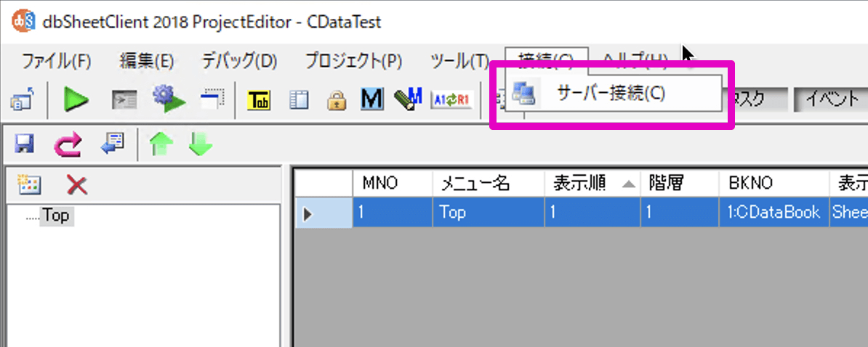Click the pencil with M icon
Screen dimensions: 868x347
pyautogui.click(x=408, y=99)
